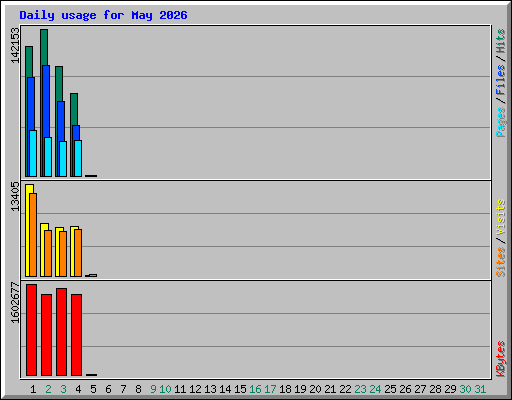Click day label 20 on the axis
The image size is (512, 400).
pos(315,389)
